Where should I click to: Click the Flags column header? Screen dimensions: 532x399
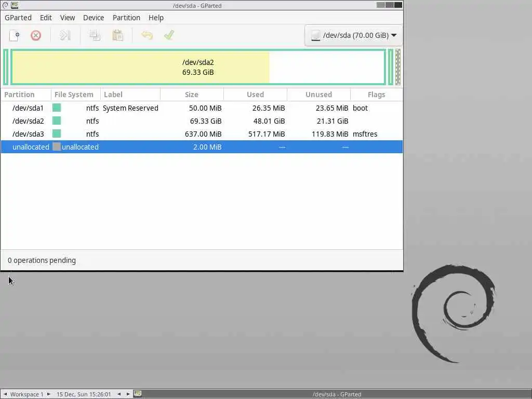pos(377,95)
